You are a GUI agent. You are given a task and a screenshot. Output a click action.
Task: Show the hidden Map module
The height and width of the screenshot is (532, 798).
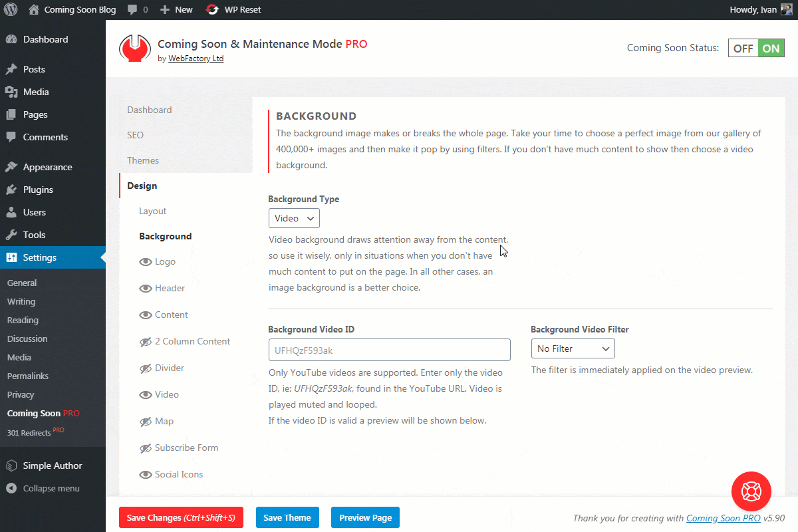click(146, 422)
